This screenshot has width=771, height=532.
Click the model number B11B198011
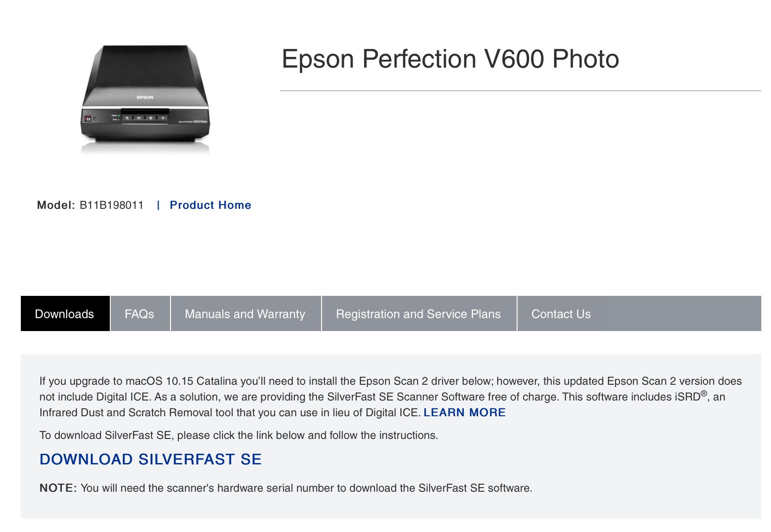coord(112,205)
